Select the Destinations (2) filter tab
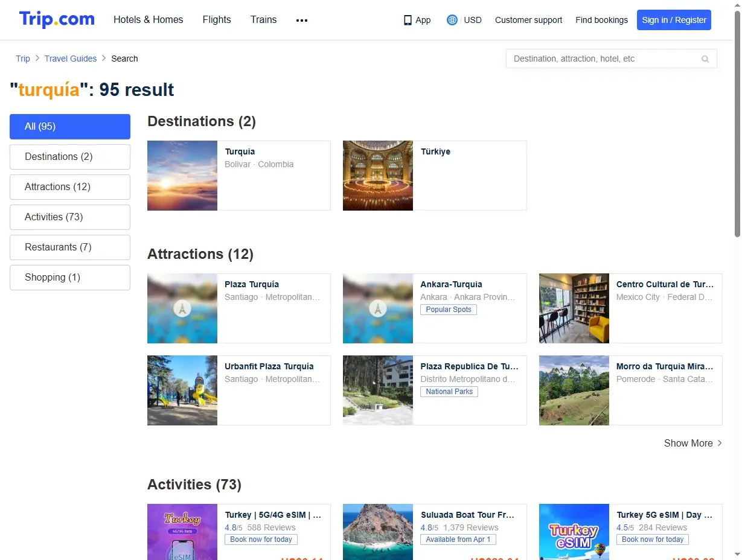742x560 pixels. pos(70,157)
